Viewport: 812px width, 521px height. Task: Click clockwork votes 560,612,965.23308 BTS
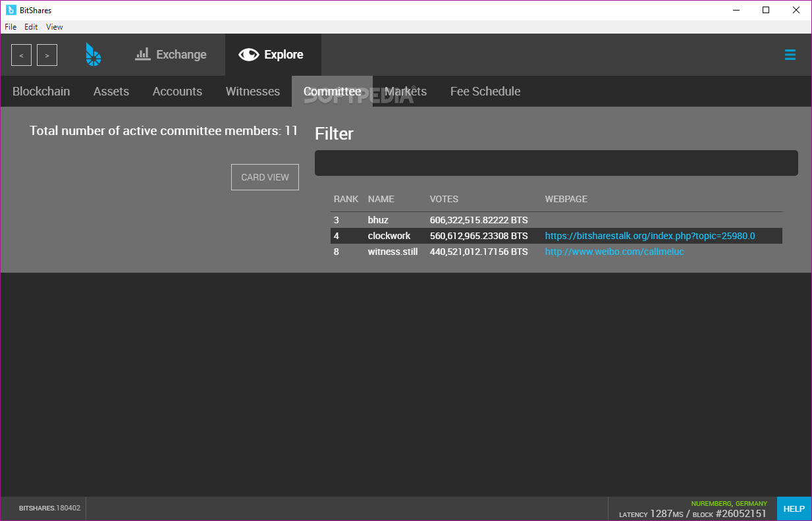click(479, 236)
